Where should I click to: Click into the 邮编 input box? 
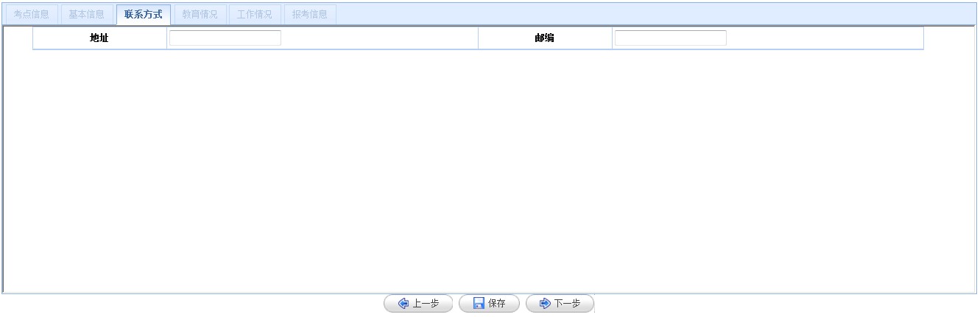[670, 38]
